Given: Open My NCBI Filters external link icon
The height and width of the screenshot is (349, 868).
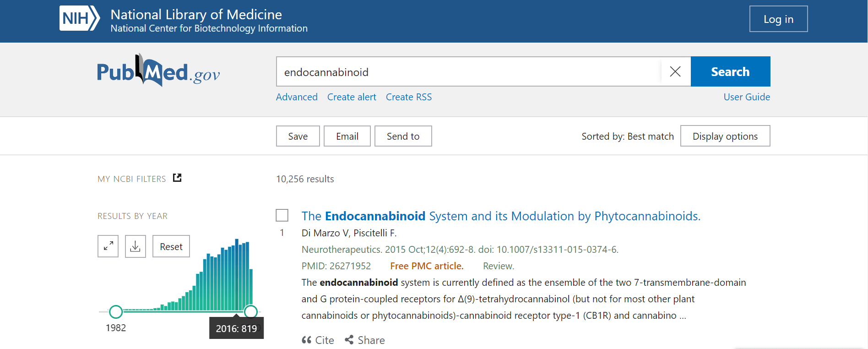Looking at the screenshot, I should [x=177, y=178].
